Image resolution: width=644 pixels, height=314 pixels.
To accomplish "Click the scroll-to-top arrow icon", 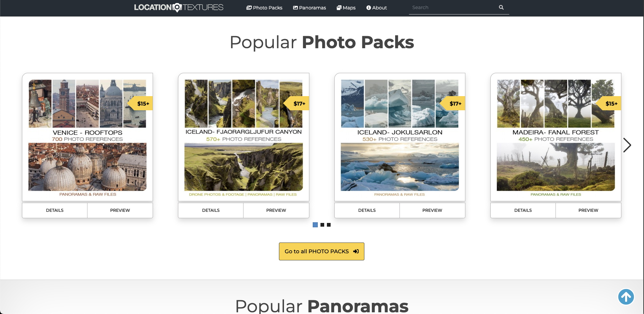I will pos(626,297).
